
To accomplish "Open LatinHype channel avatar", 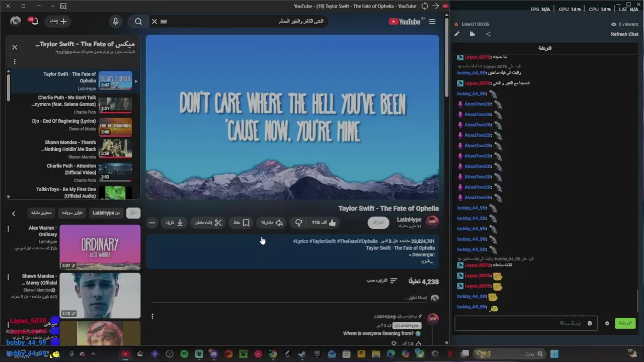I will coord(432,222).
